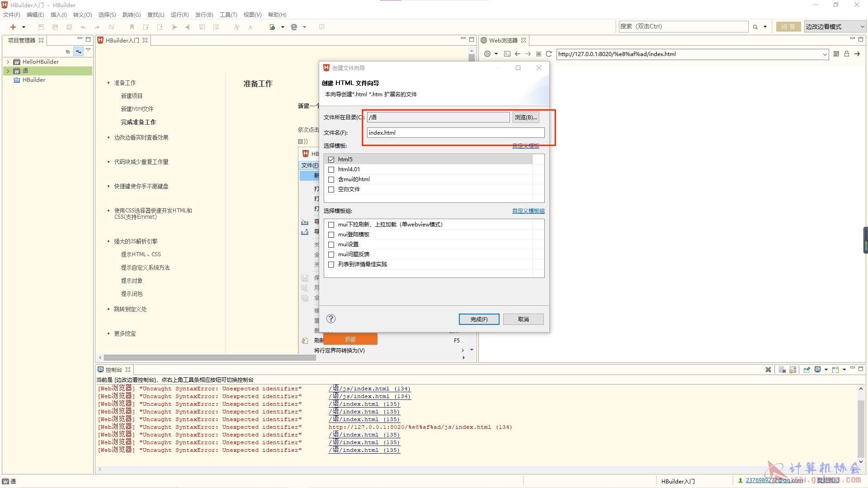Open the browser URL history dropdown
The width and height of the screenshot is (868, 488).
[x=825, y=54]
